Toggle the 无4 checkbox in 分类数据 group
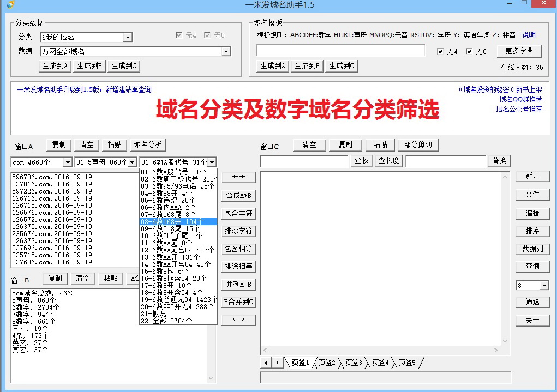This screenshot has height=392, width=557. (179, 35)
